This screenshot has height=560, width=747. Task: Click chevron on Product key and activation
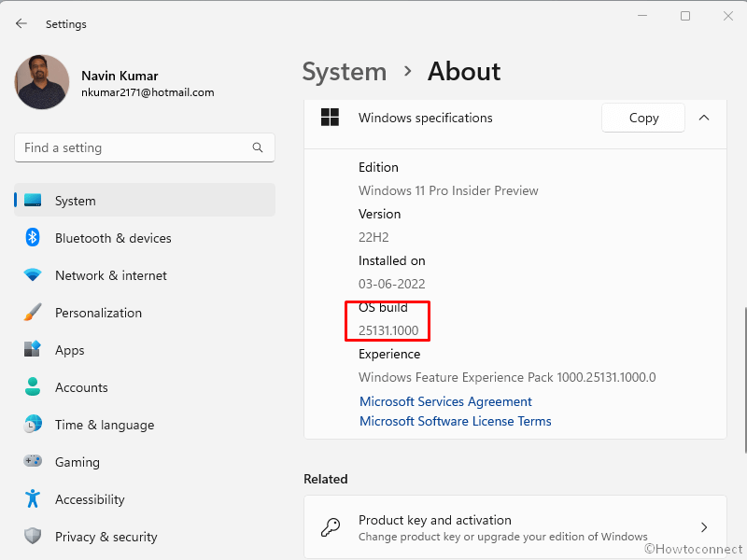click(x=704, y=527)
